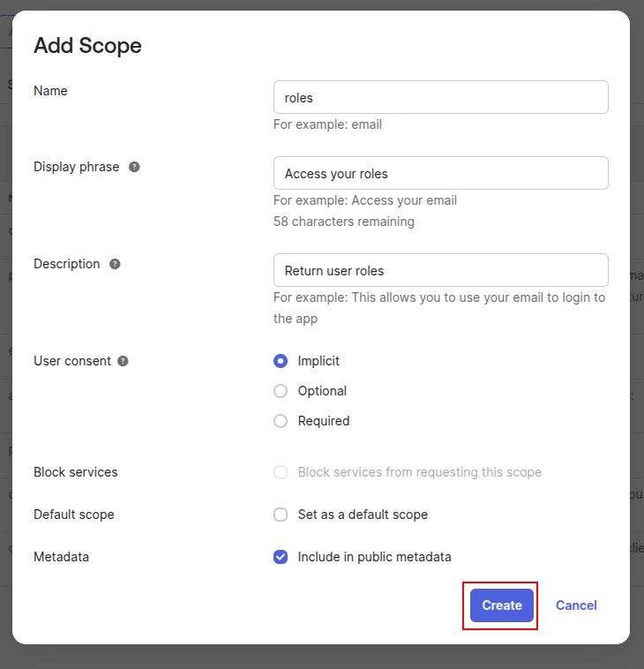Select the Optional user consent option
Viewport: 644px width, 669px height.
click(281, 391)
